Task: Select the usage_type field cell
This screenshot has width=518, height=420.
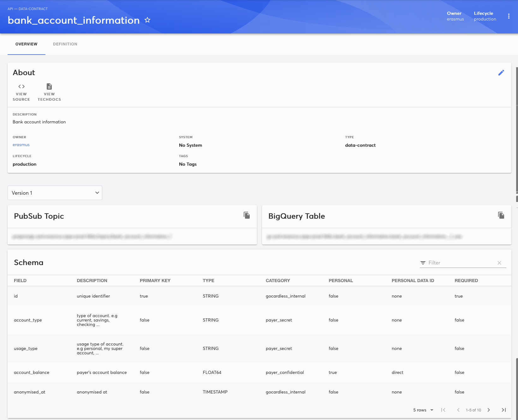Action: pyautogui.click(x=26, y=348)
